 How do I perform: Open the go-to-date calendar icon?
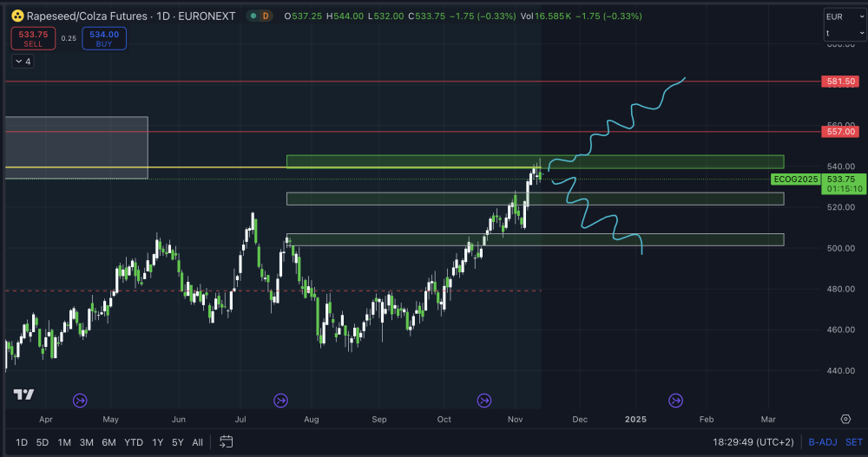(x=226, y=441)
